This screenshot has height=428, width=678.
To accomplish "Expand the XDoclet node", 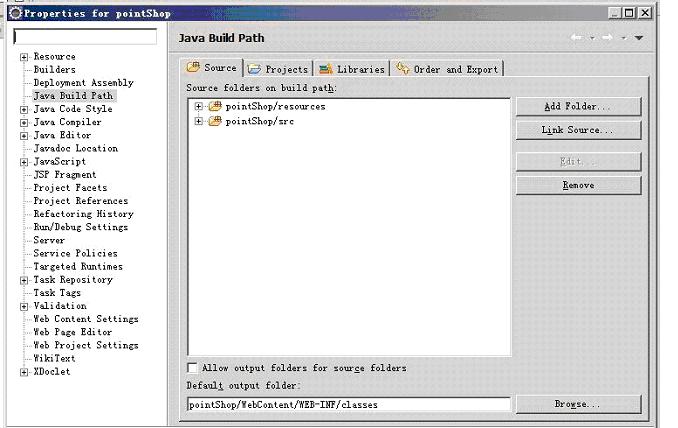I will (x=24, y=372).
